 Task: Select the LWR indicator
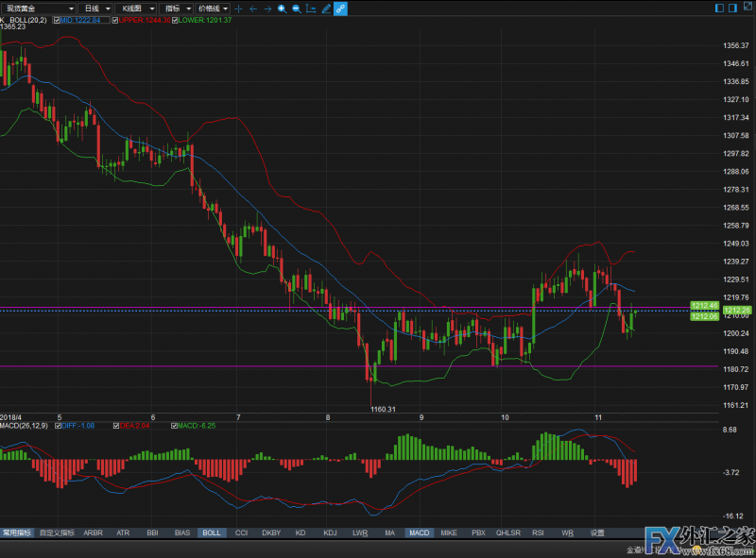click(x=360, y=533)
